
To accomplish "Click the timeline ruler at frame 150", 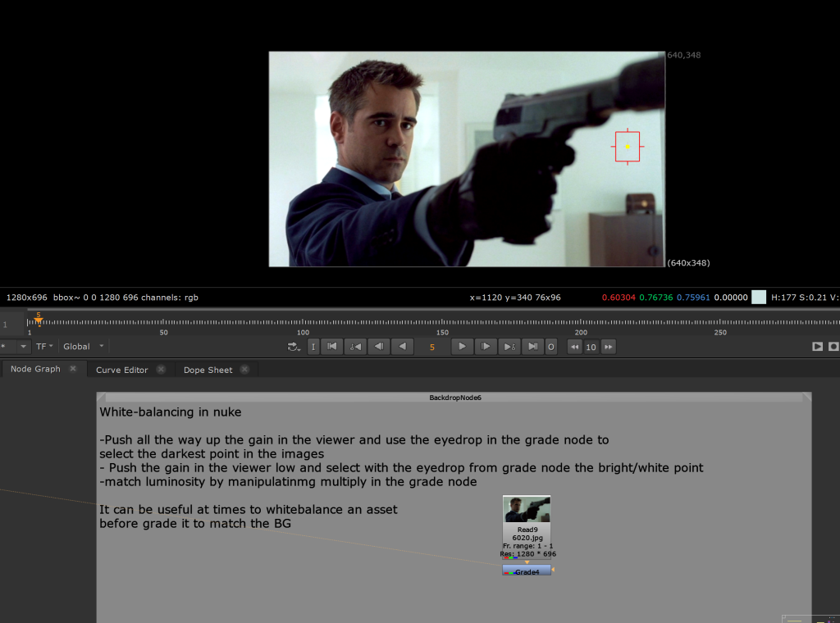I will [x=442, y=323].
